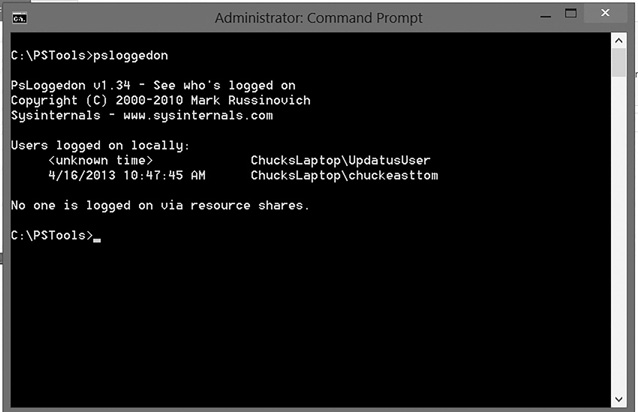The height and width of the screenshot is (412, 638).
Task: Click the 4/16/2013 10:47:45 AM timestamp
Action: point(125,175)
